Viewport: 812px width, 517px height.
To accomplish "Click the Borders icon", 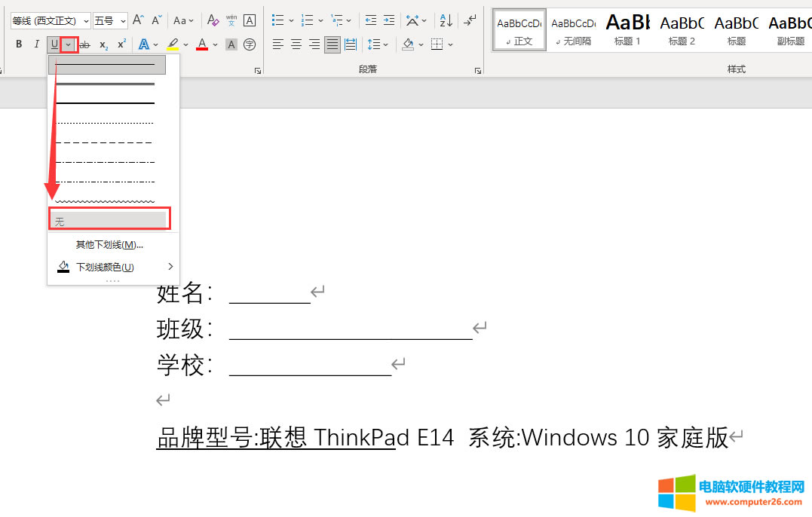I will click(x=437, y=44).
